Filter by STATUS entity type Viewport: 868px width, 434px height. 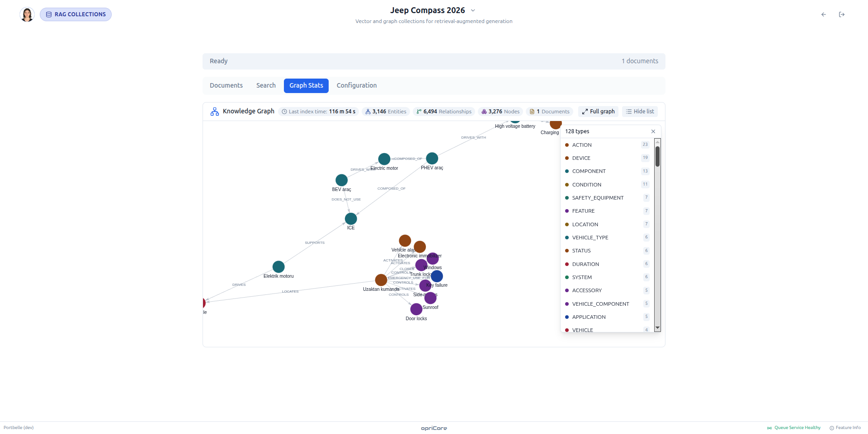pos(607,251)
